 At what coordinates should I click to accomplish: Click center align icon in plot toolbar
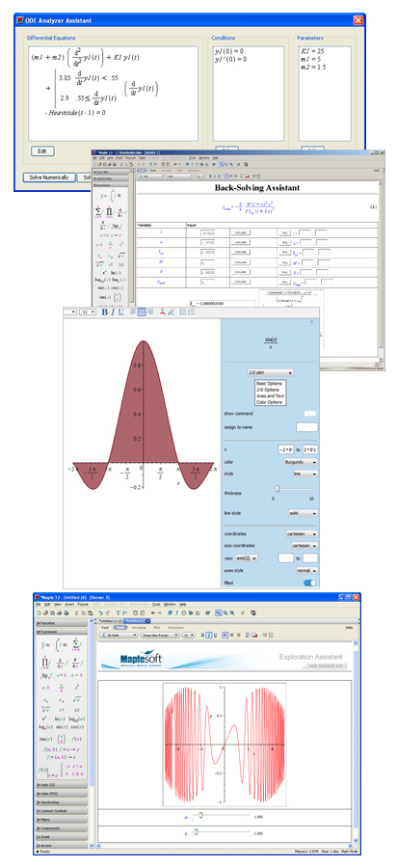[142, 312]
